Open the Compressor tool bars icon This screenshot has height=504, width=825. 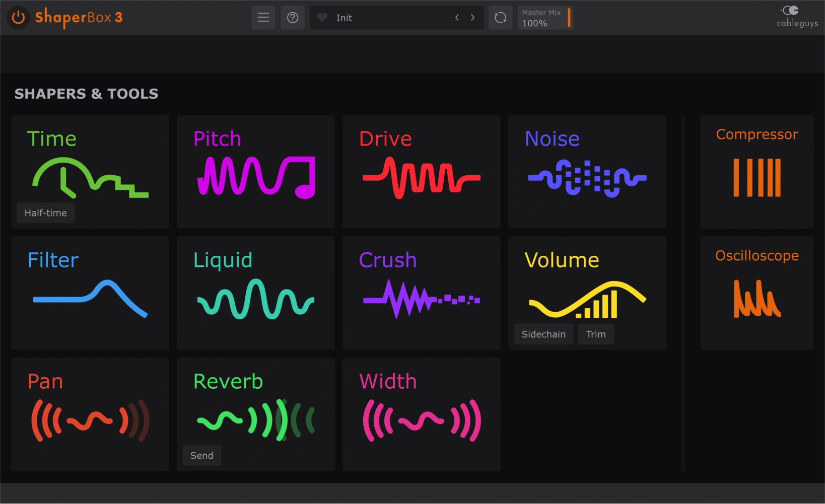click(x=757, y=177)
